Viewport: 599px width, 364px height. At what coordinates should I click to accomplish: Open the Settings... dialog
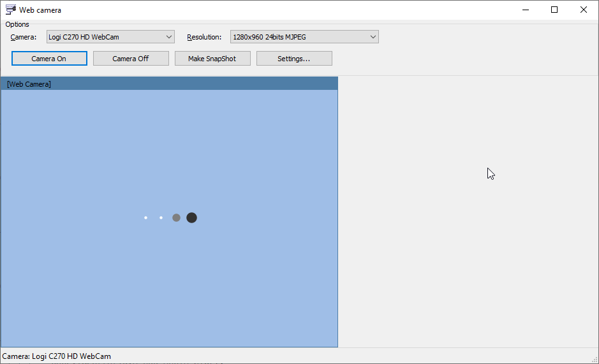pos(294,59)
